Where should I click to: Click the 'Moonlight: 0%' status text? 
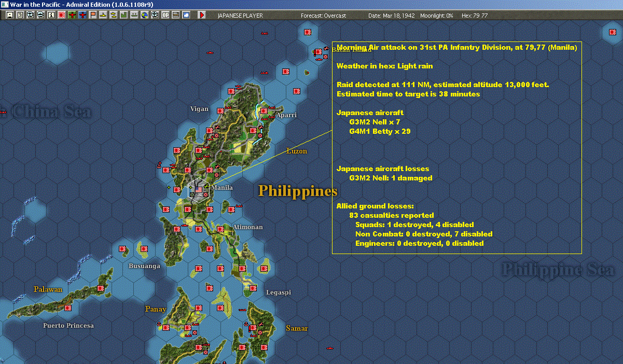[x=437, y=16]
